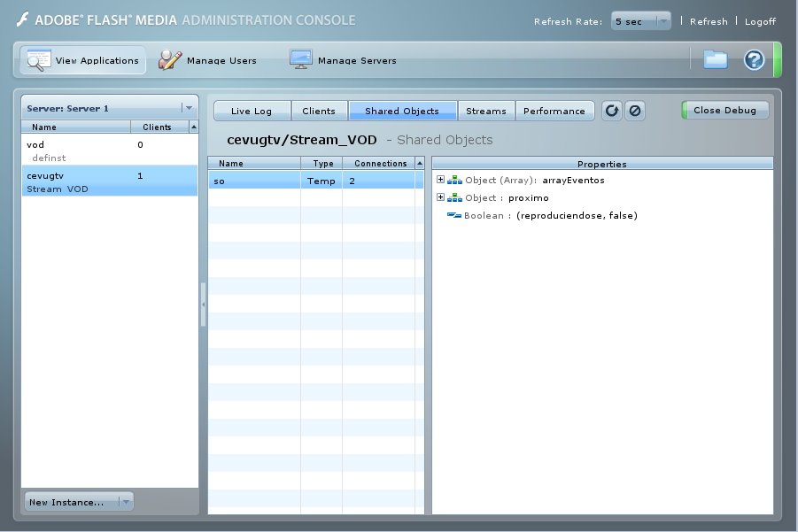Switch to the Live Log tab

(252, 111)
